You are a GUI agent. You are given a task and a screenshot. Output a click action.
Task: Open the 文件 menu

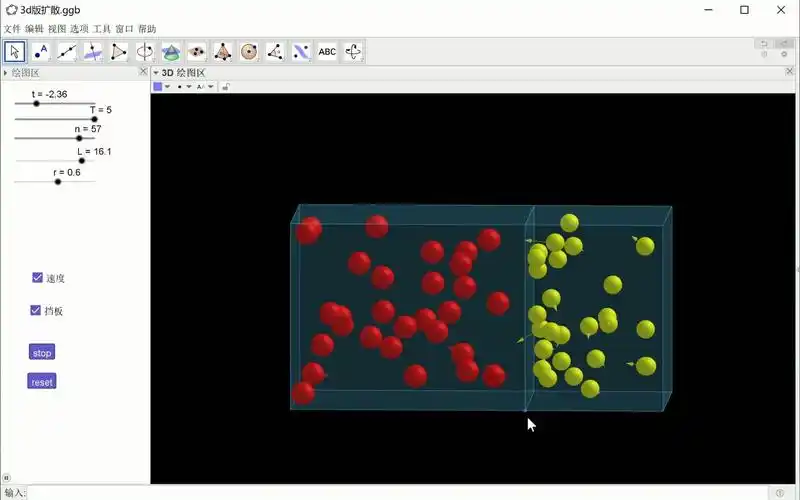point(12,29)
